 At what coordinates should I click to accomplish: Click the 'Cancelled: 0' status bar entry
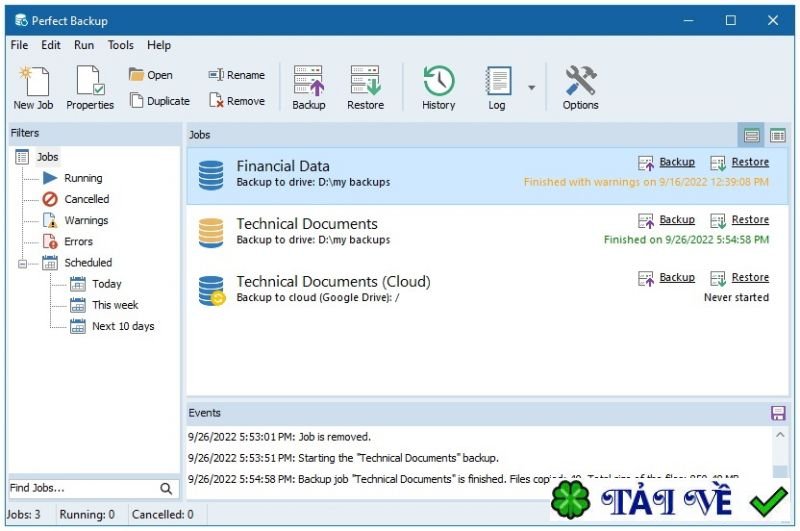click(163, 515)
